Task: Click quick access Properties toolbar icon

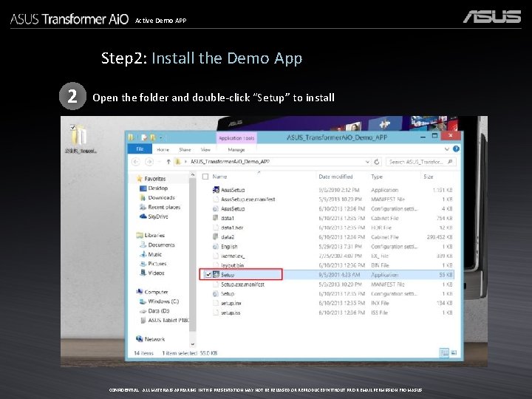Action: (x=144, y=137)
